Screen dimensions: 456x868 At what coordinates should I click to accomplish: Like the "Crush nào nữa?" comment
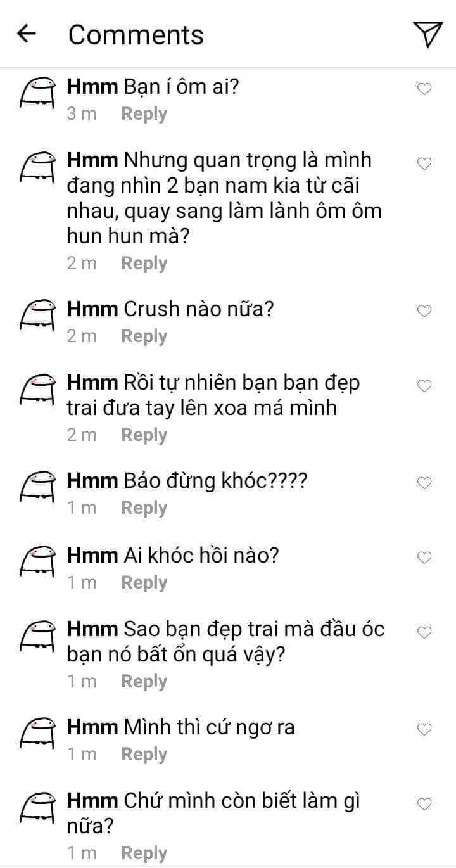pos(424,311)
